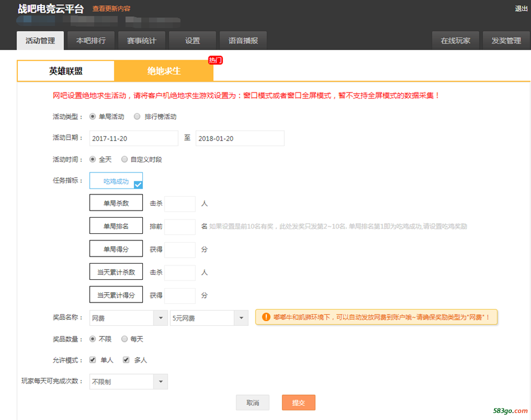Viewport: 531px width, 420px height.
Task: Open the 查看更新内容 link
Action: point(112,9)
